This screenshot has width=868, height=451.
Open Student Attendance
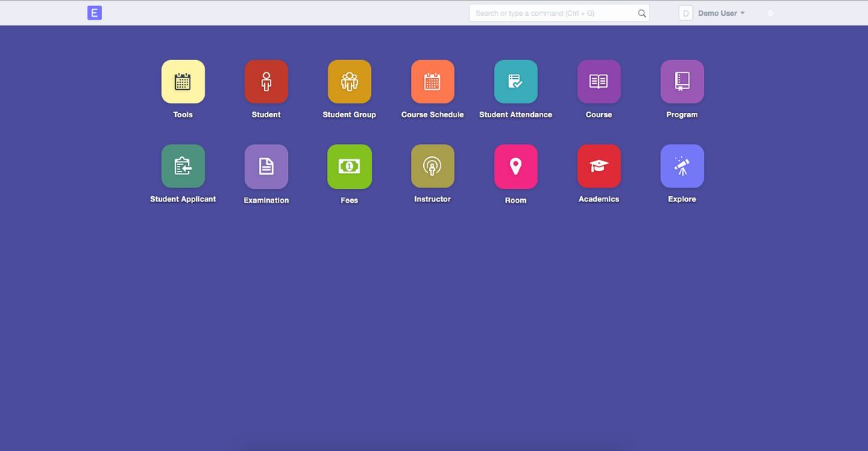pyautogui.click(x=516, y=81)
